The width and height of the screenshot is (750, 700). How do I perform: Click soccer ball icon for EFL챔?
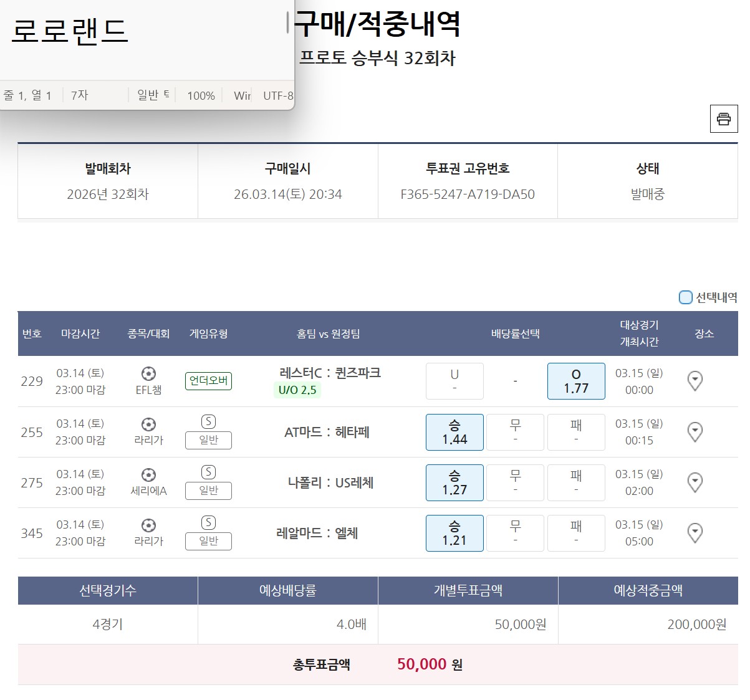[148, 373]
